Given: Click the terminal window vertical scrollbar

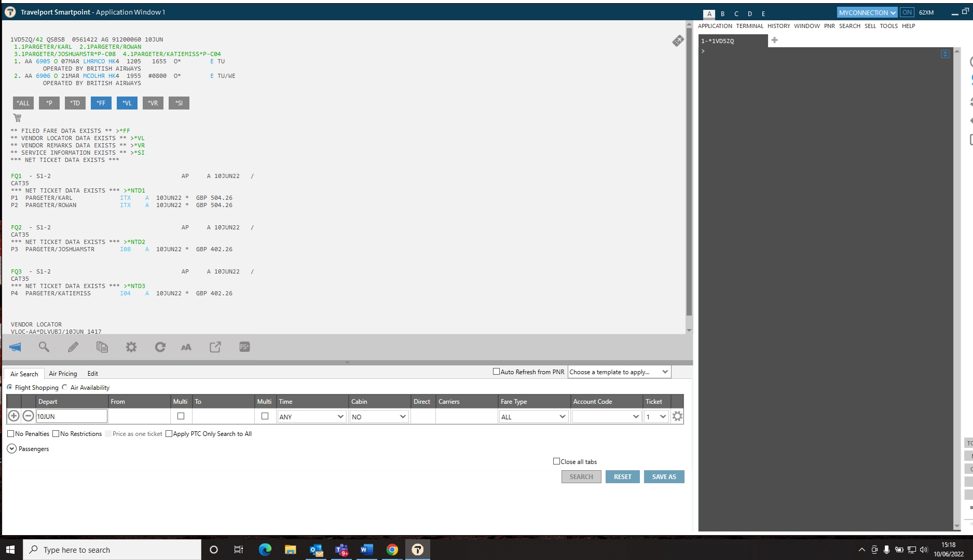Looking at the screenshot, I should pyautogui.click(x=957, y=289).
